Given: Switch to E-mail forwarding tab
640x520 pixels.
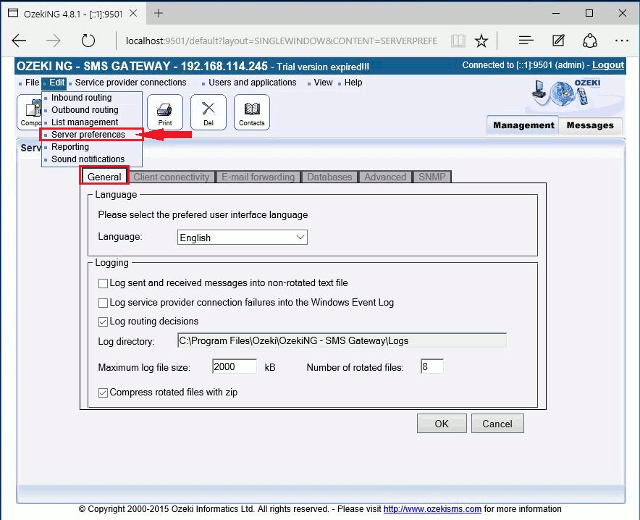Looking at the screenshot, I should click(258, 177).
